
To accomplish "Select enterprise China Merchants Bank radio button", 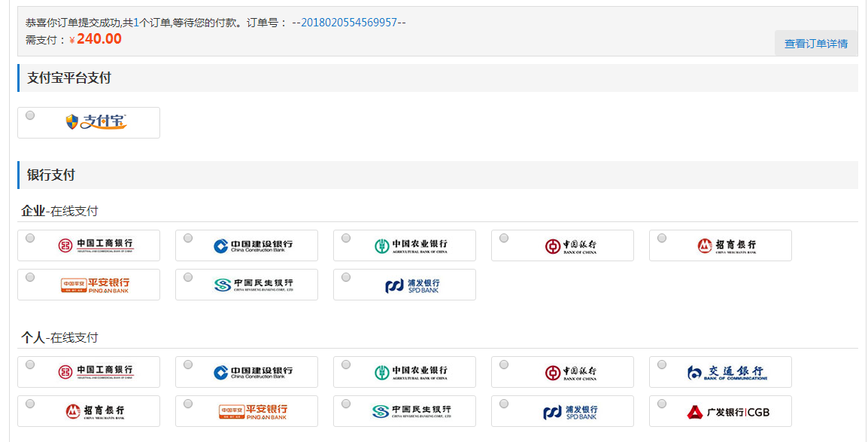I will click(x=662, y=238).
